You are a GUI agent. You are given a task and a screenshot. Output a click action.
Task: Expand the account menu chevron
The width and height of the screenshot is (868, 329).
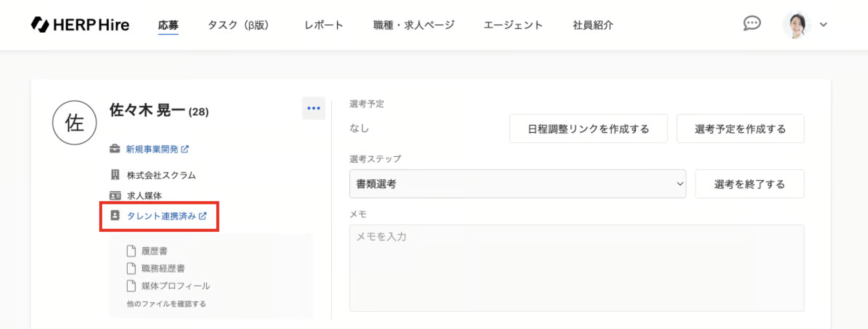tap(823, 25)
